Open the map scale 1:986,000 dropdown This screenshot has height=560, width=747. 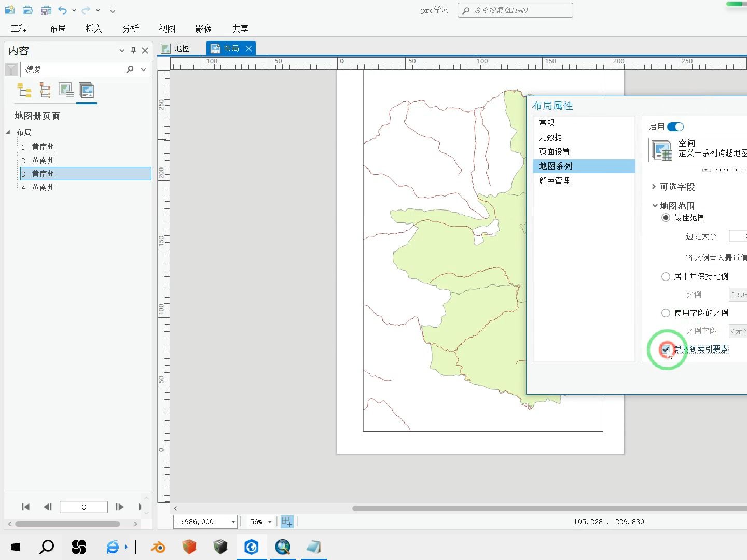point(233,522)
